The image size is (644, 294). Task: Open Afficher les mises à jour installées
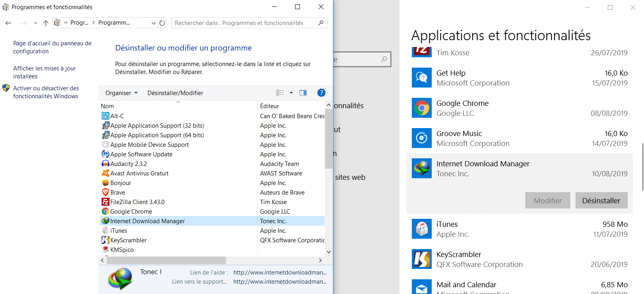(x=44, y=72)
